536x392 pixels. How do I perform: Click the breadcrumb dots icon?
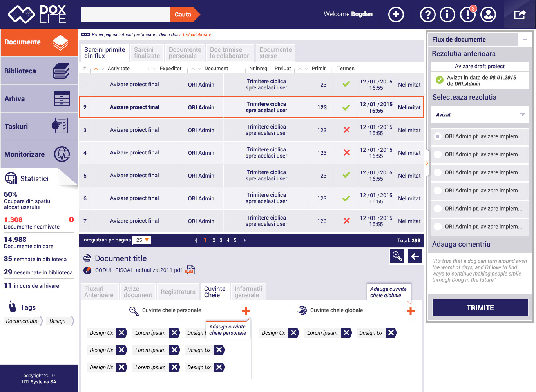[x=85, y=34]
